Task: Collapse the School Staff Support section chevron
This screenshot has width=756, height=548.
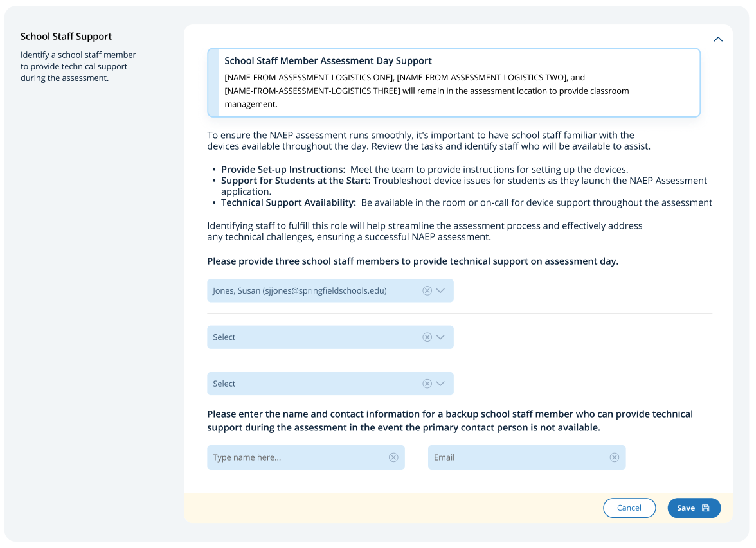Action: coord(718,39)
